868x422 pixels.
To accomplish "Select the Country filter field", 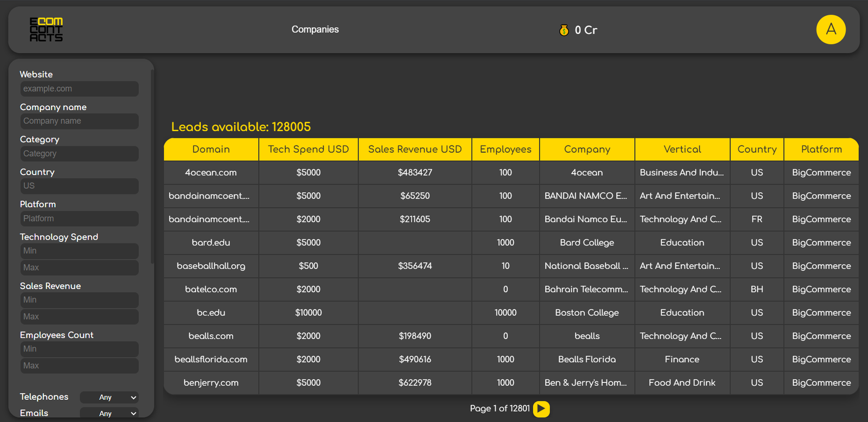I will [79, 186].
